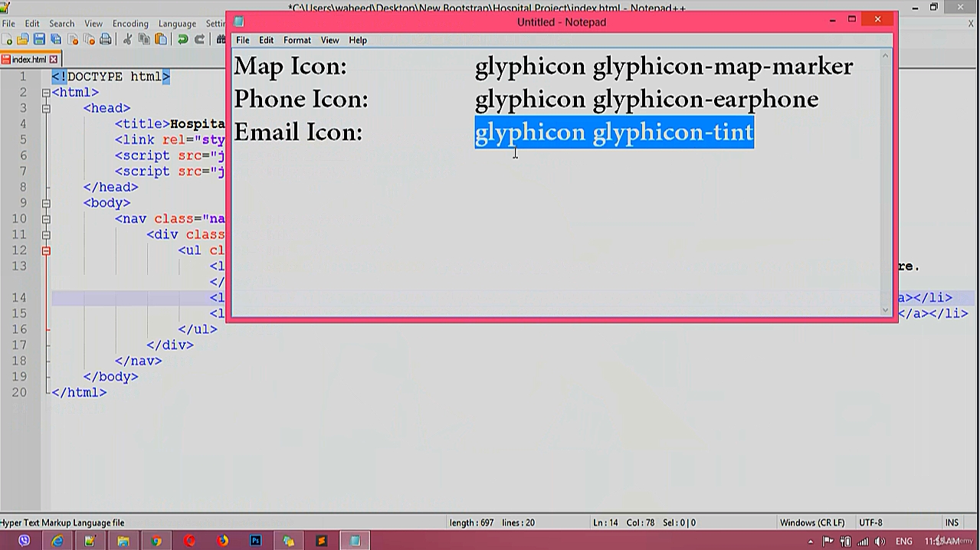
Task: Open the Notepad++ Search menu
Action: (62, 24)
